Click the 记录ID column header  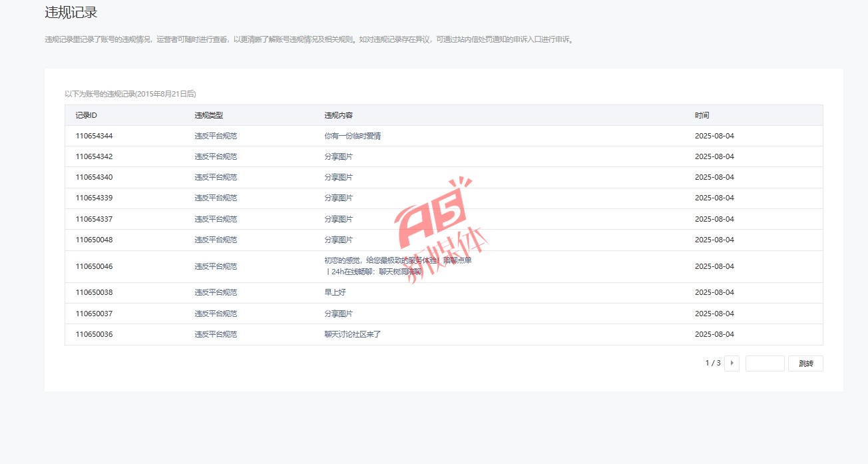[87, 115]
